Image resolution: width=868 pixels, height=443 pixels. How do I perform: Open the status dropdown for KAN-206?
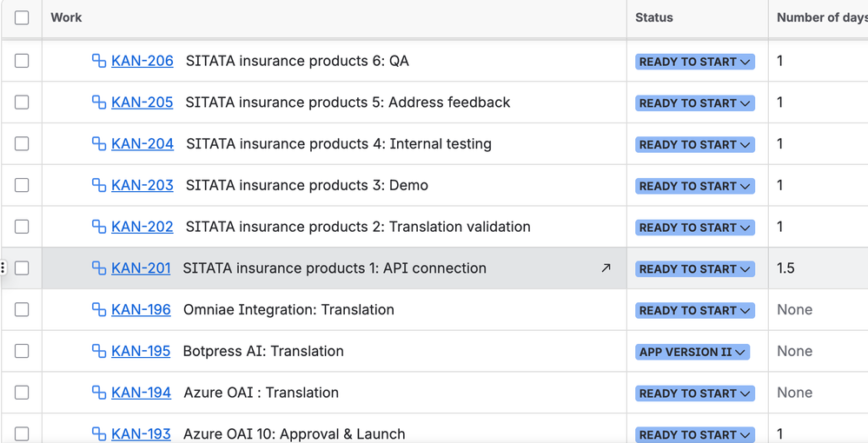coord(694,62)
